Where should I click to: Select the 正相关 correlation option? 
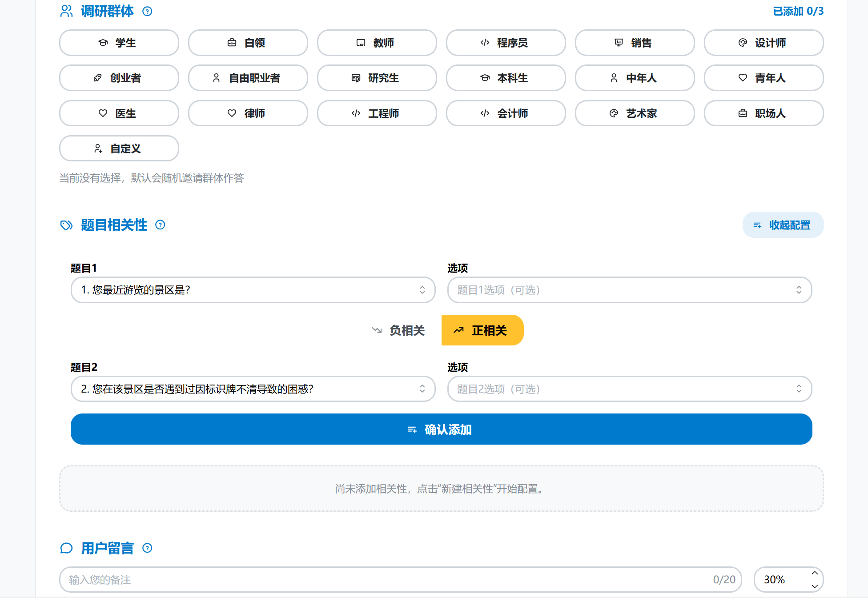tap(482, 330)
